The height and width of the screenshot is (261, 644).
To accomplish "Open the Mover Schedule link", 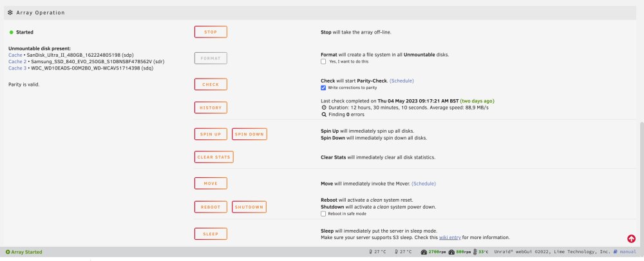I will click(x=424, y=184).
